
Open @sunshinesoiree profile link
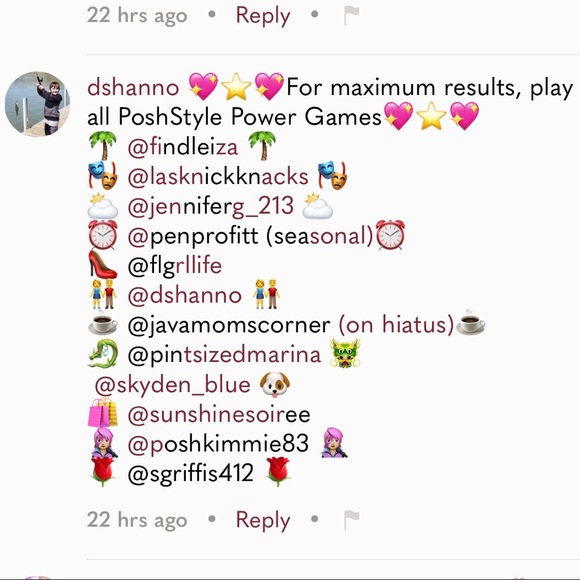click(x=219, y=414)
